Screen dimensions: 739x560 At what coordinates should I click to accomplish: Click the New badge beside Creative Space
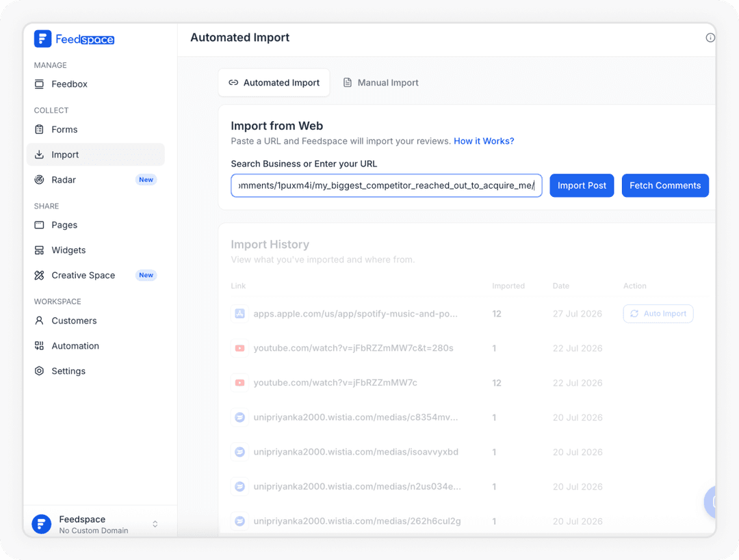coord(146,275)
